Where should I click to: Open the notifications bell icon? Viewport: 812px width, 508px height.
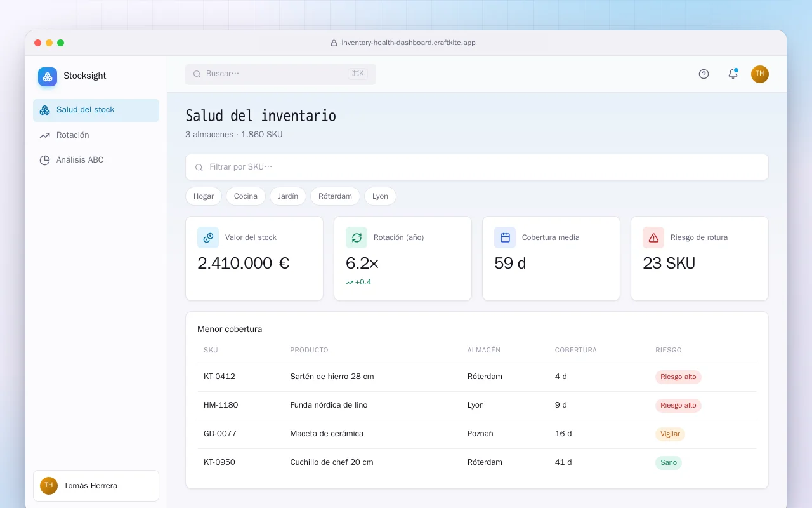tap(733, 74)
